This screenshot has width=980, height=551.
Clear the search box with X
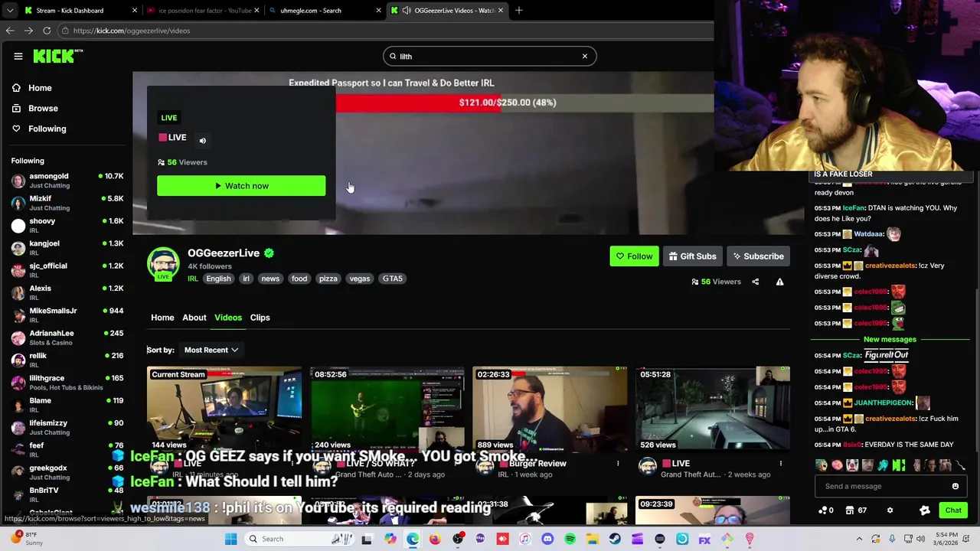coord(585,56)
